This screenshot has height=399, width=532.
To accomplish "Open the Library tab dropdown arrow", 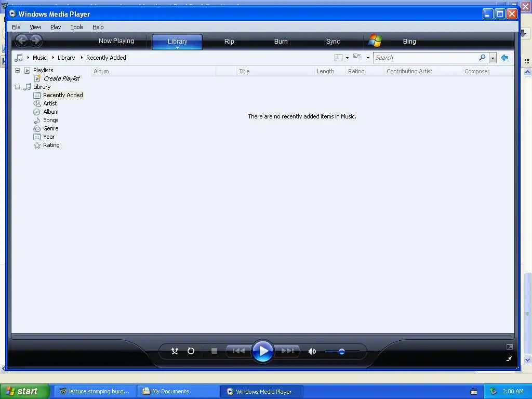I will coord(177,48).
